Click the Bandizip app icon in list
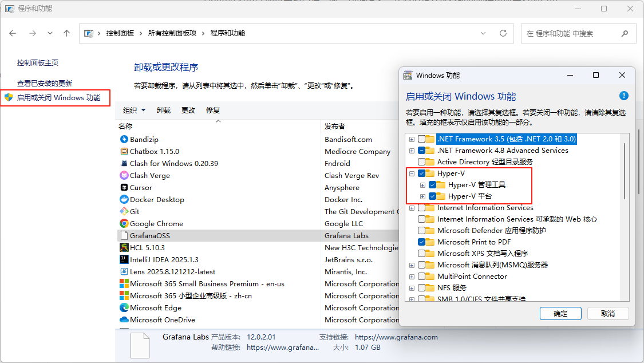Image resolution: width=644 pixels, height=363 pixels. point(124,139)
